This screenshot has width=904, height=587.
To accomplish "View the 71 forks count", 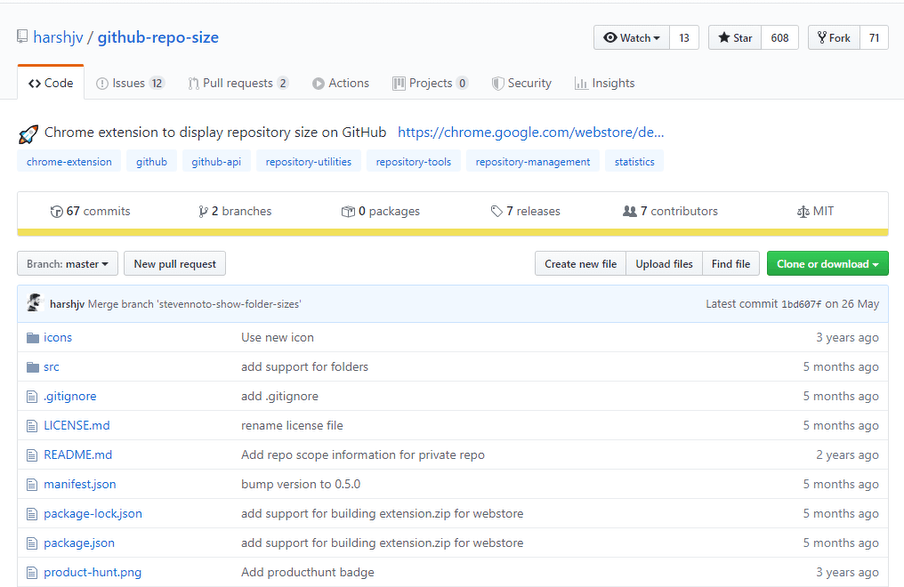I will (875, 38).
